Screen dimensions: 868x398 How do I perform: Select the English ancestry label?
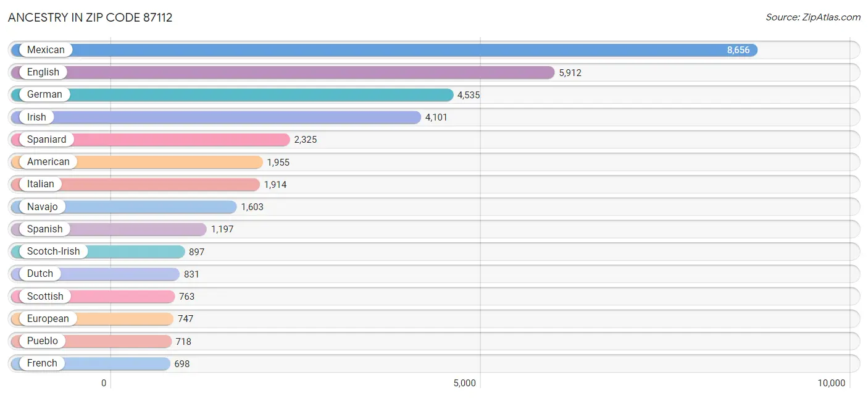tap(43, 72)
